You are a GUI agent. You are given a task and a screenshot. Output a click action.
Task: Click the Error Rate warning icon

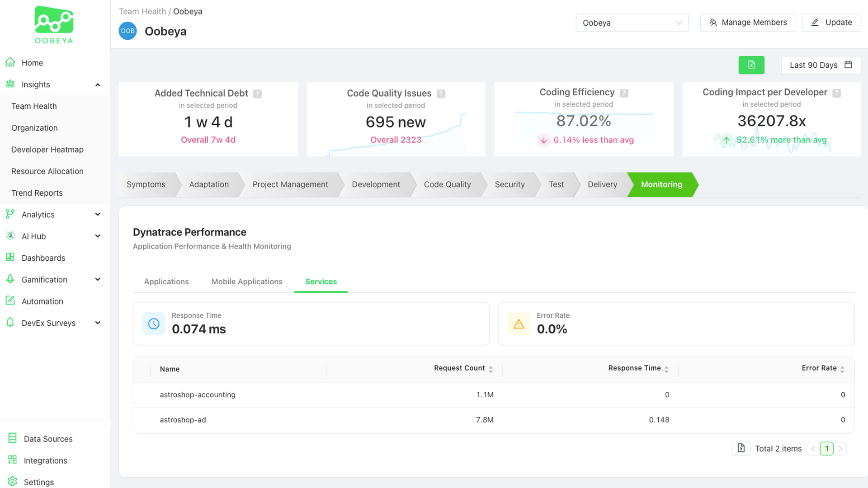(x=519, y=324)
